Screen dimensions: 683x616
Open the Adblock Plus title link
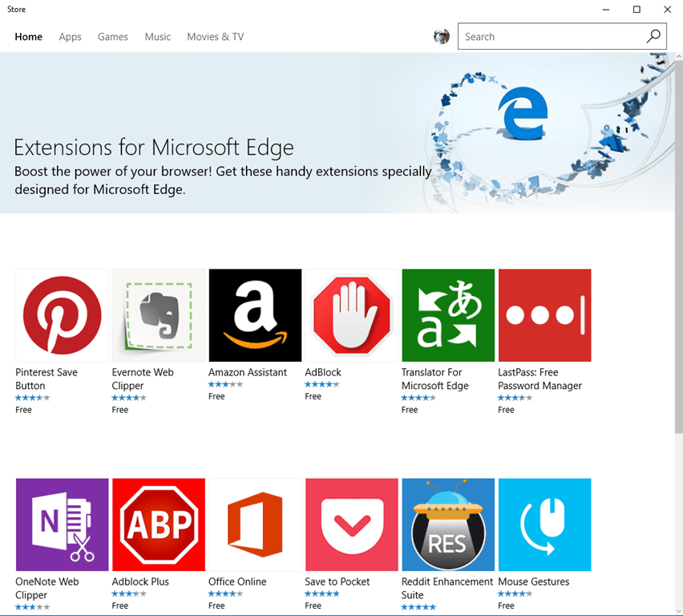[140, 582]
